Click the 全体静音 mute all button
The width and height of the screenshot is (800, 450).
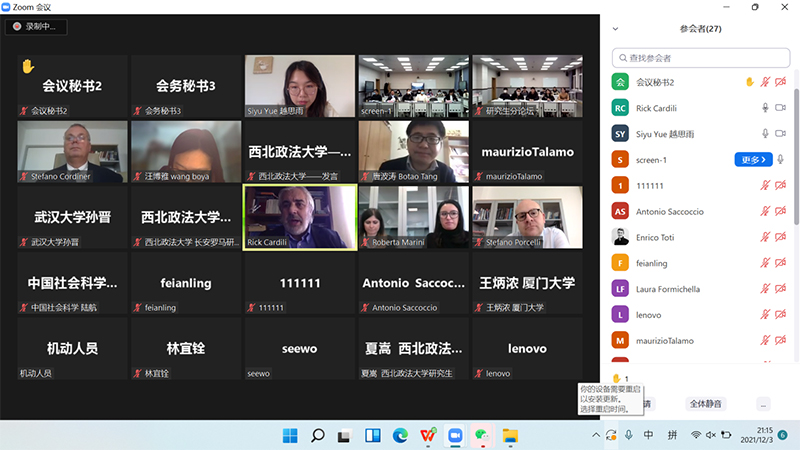coord(704,404)
